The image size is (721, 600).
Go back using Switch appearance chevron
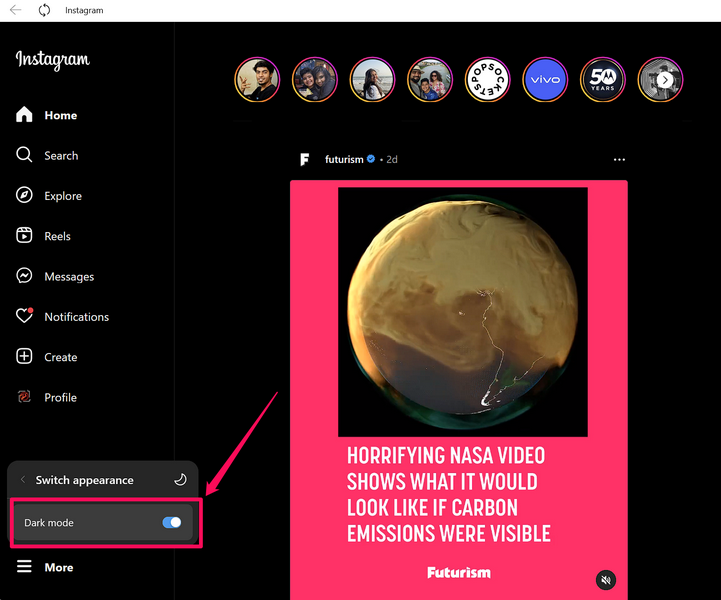[23, 480]
